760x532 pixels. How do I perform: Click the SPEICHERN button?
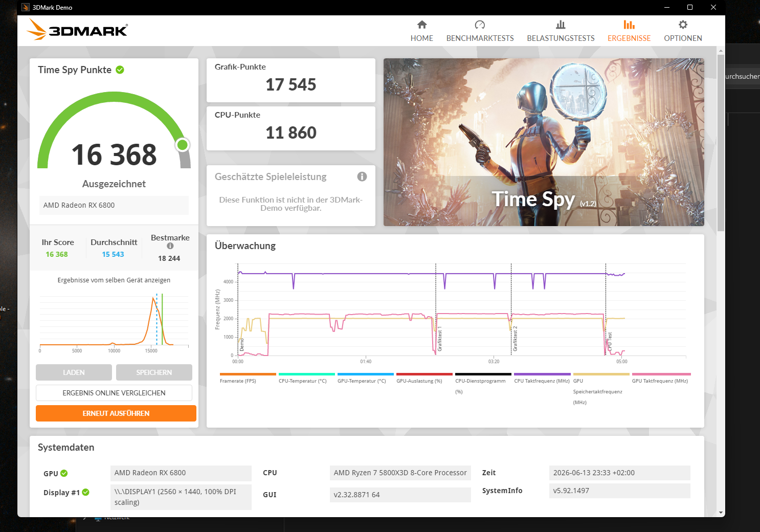pyautogui.click(x=154, y=372)
